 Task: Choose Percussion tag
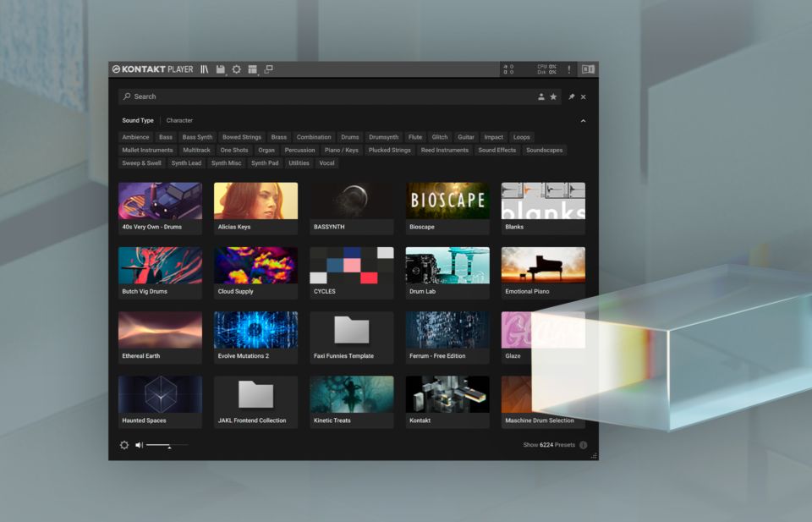pyautogui.click(x=299, y=151)
